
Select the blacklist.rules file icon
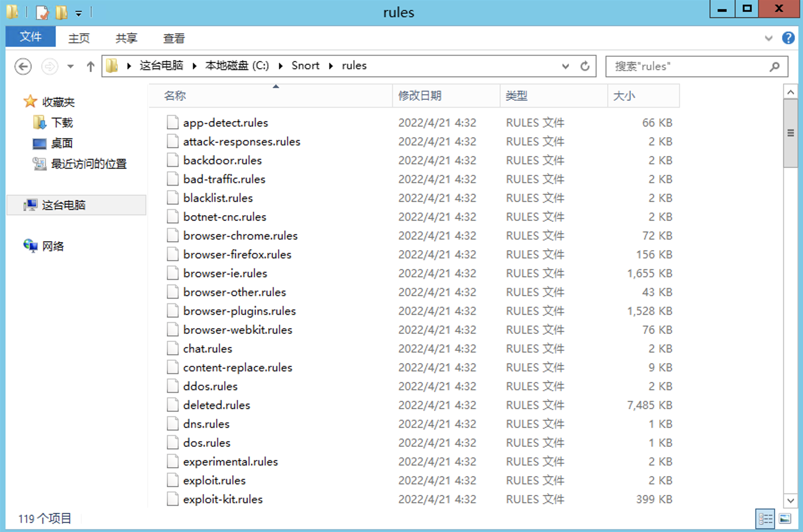[x=173, y=198]
